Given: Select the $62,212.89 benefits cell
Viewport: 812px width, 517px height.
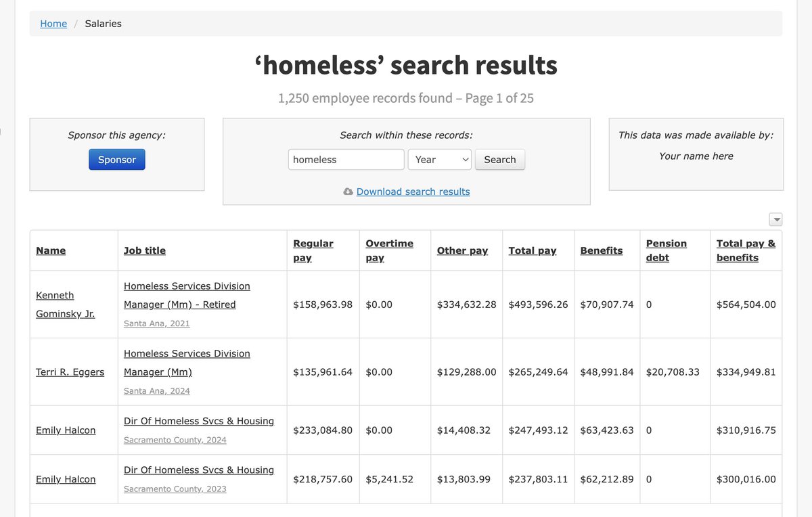Looking at the screenshot, I should pyautogui.click(x=607, y=479).
